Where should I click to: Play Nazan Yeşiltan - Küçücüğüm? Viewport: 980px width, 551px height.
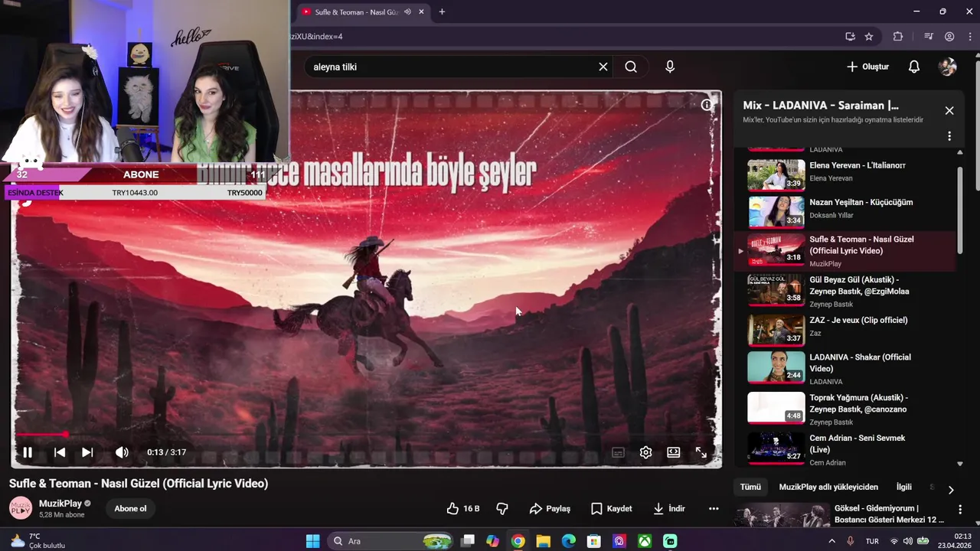(845, 211)
